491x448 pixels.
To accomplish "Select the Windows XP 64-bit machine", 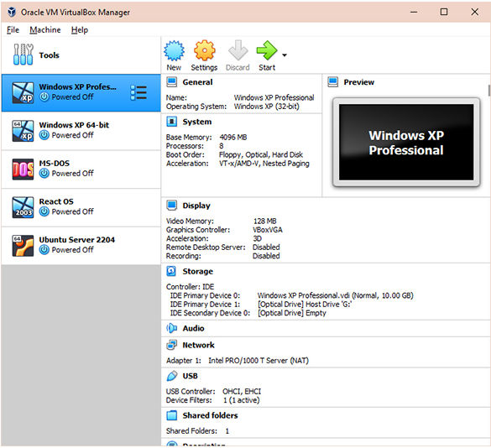I will (81, 131).
